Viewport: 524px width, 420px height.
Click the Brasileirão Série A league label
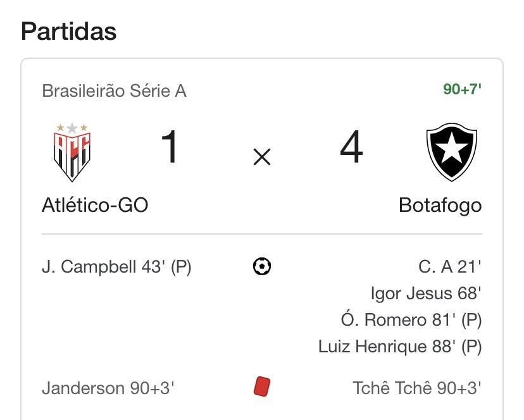[x=114, y=91]
